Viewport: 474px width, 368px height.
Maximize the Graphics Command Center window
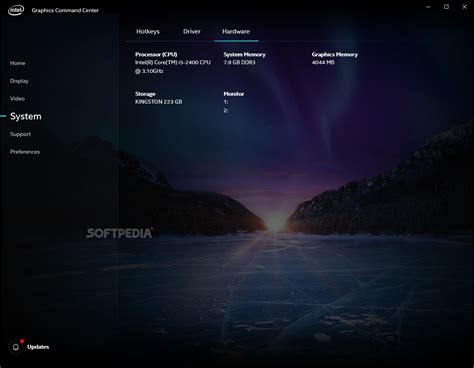pos(446,7)
